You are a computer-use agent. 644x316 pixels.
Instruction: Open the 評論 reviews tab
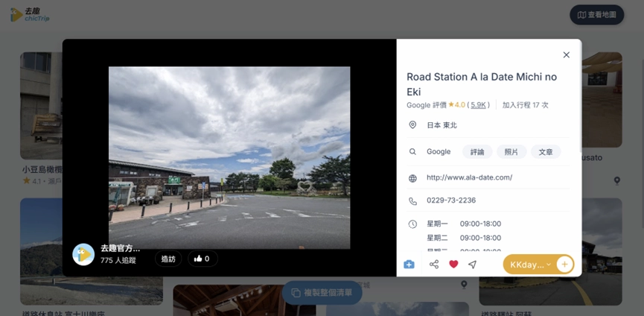(x=477, y=151)
